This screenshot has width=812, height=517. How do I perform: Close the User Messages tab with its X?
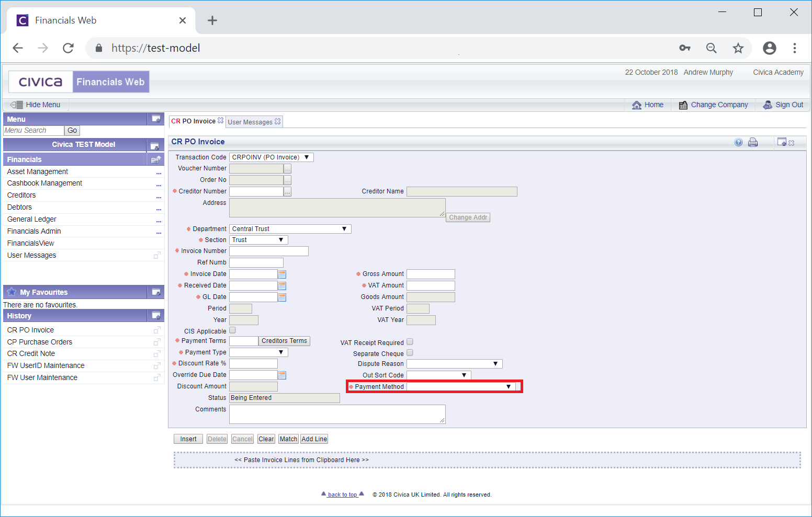[x=278, y=121]
